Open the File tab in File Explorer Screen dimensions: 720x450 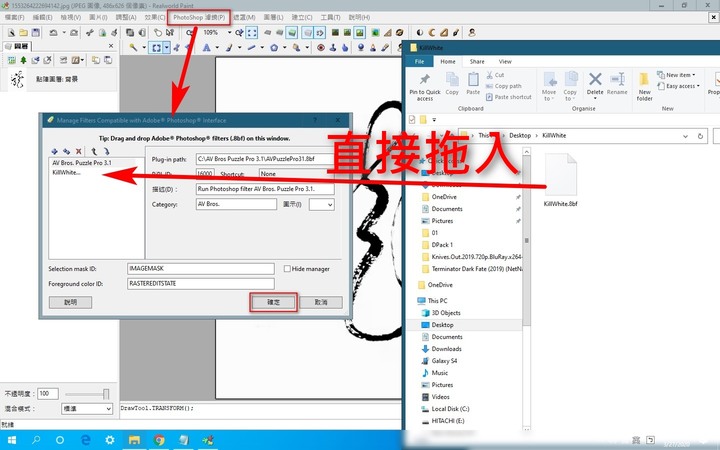[419, 62]
